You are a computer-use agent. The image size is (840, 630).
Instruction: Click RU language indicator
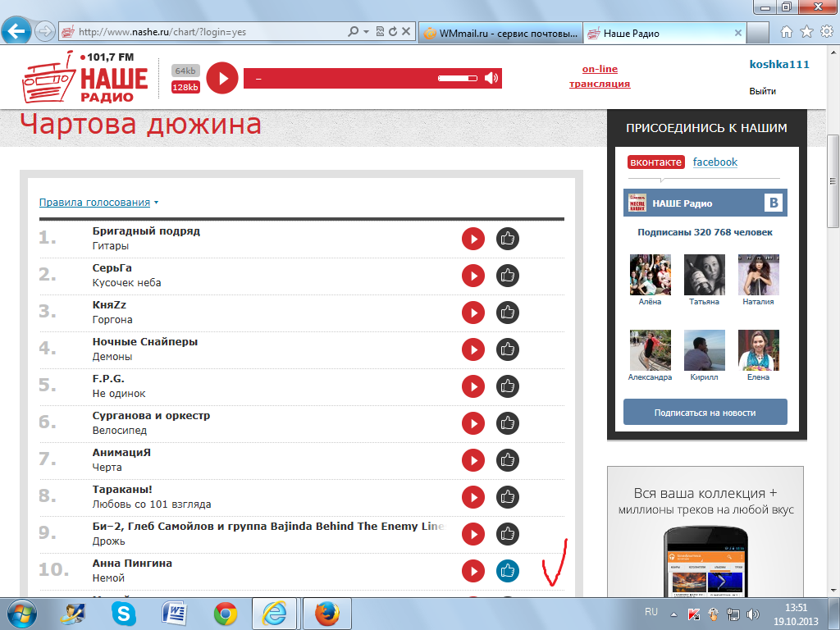(651, 612)
